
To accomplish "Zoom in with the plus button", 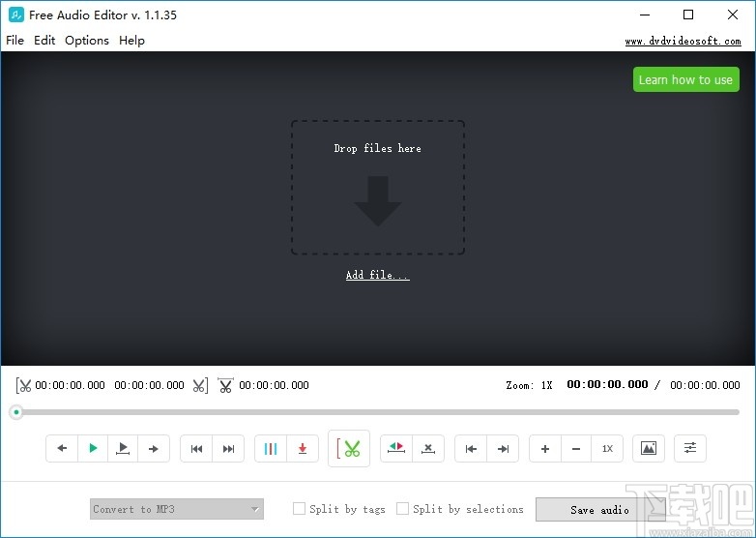I will point(545,448).
